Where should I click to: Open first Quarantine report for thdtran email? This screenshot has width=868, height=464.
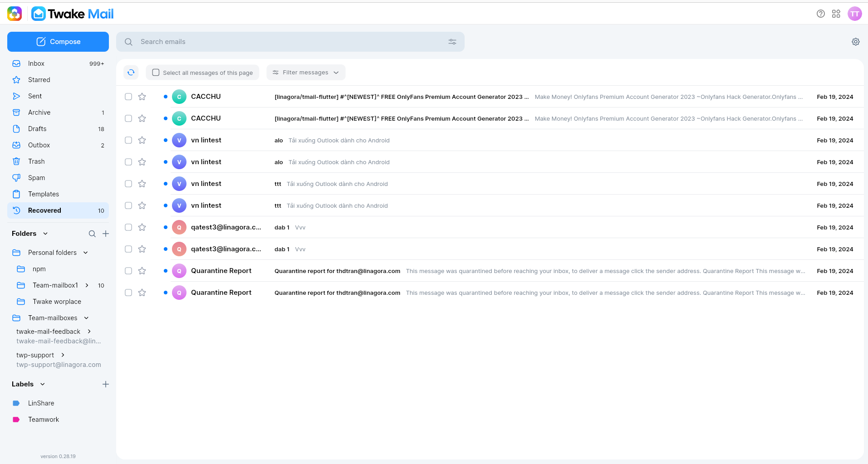tap(490, 271)
